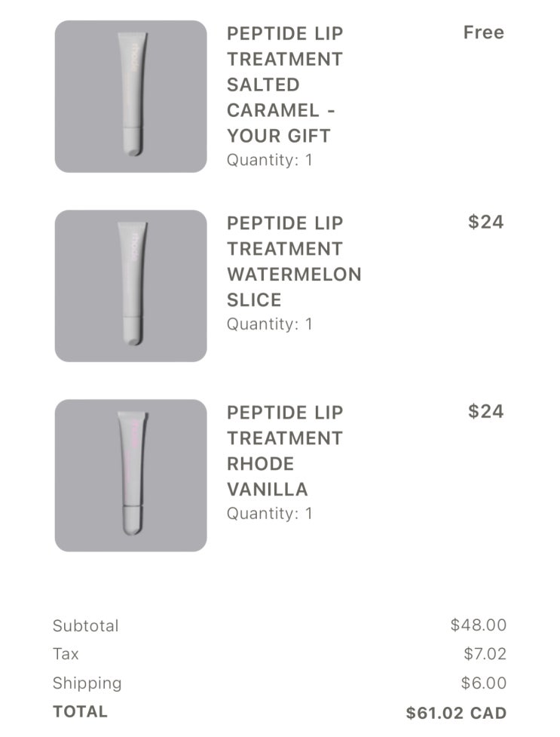
Task: Click the $48.00 subtotal amount
Action: point(478,625)
